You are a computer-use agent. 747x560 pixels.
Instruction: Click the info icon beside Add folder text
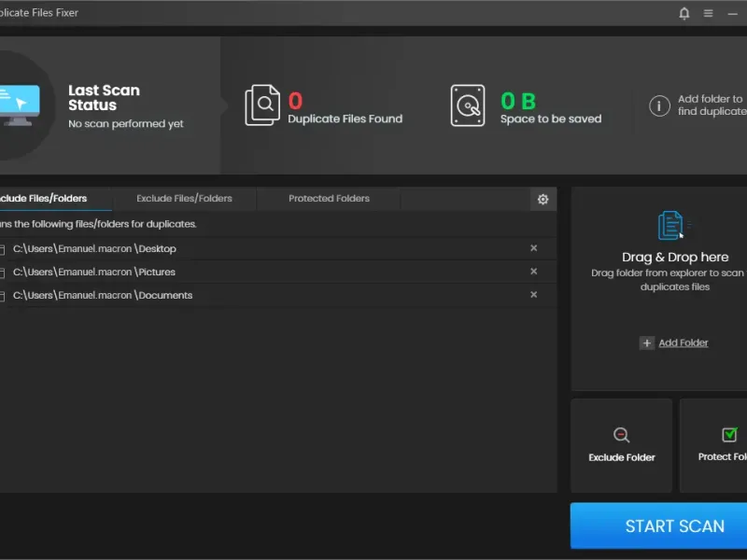point(659,105)
